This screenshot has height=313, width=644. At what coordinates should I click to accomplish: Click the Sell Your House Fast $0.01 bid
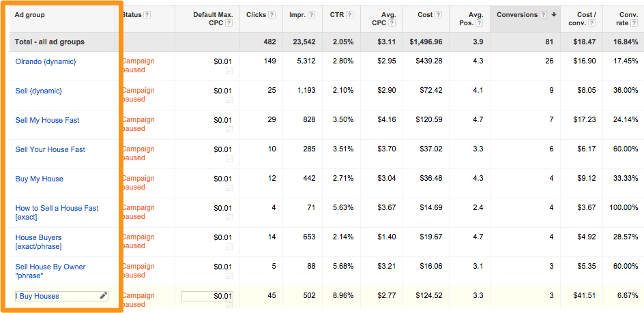coord(222,149)
